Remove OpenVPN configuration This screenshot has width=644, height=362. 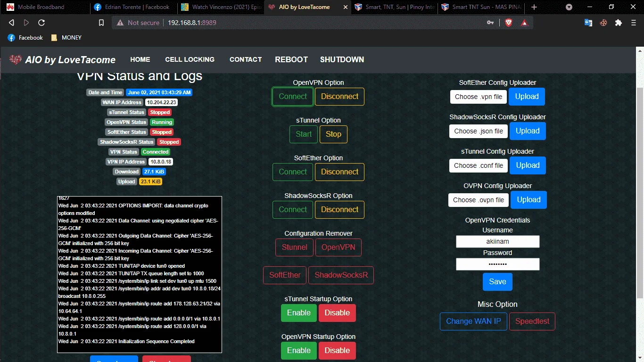(339, 247)
